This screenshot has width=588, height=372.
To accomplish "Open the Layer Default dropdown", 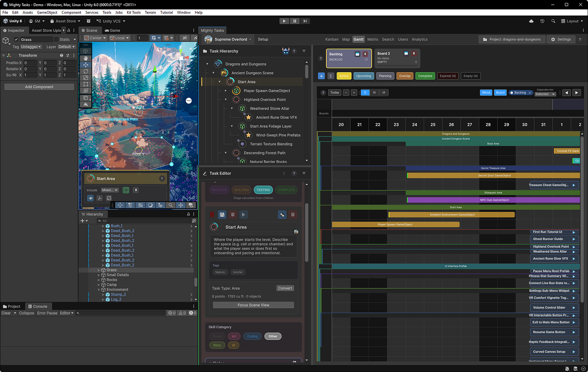I will point(67,47).
